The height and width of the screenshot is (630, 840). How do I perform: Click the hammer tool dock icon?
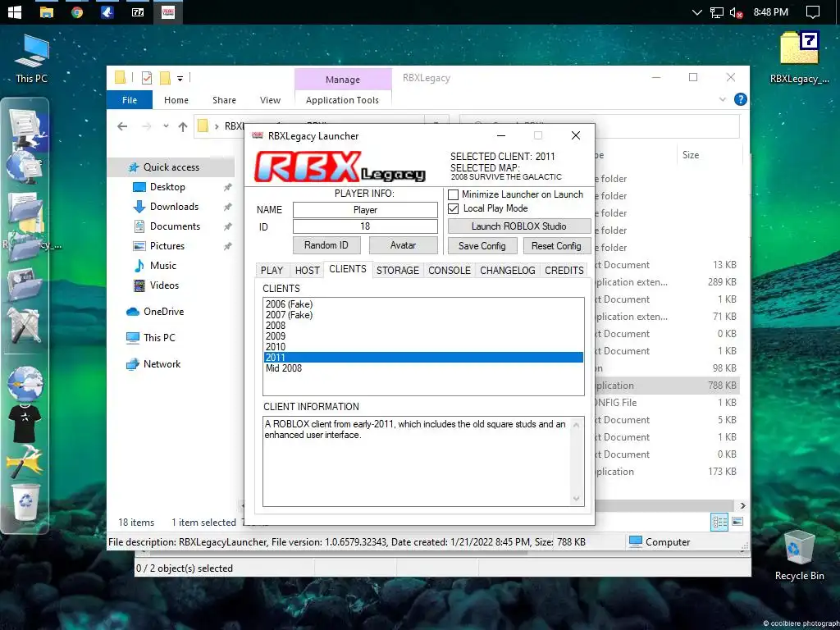click(25, 461)
